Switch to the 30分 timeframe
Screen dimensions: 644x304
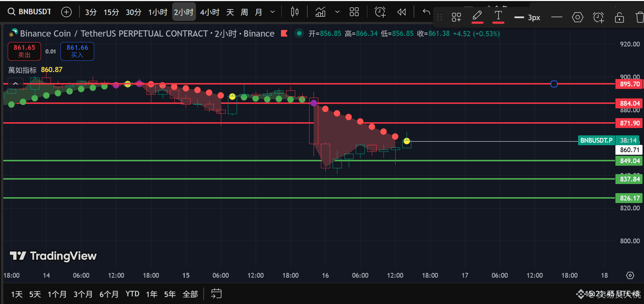(x=134, y=12)
